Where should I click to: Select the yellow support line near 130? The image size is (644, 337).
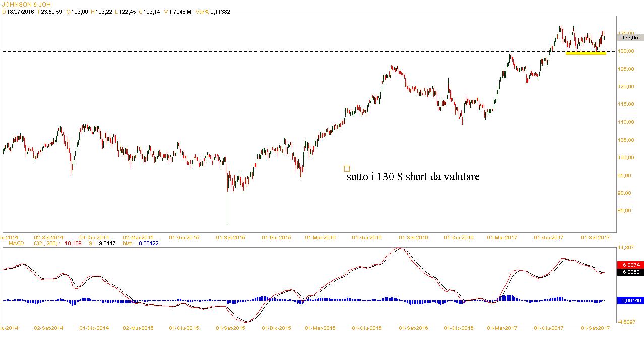tap(585, 53)
